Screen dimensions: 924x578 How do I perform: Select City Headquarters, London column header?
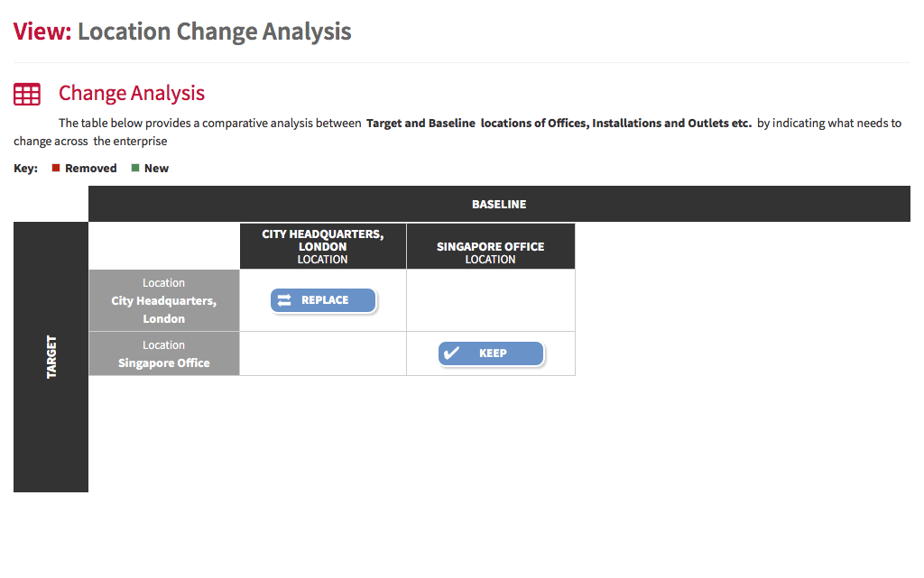click(323, 246)
